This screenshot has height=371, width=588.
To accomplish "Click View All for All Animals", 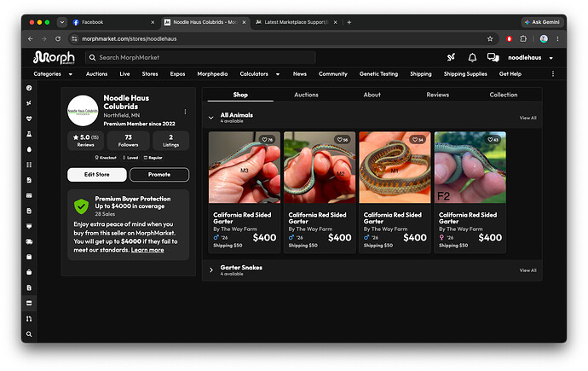I will pos(527,118).
